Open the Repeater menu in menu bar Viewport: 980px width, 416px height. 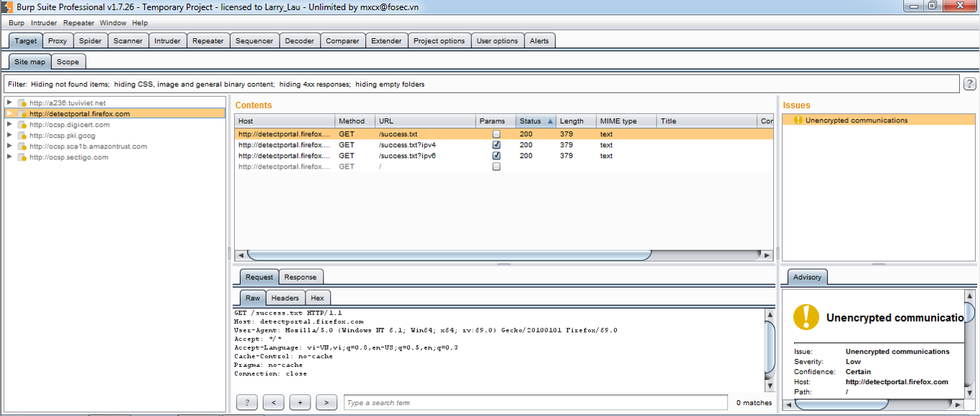[79, 23]
